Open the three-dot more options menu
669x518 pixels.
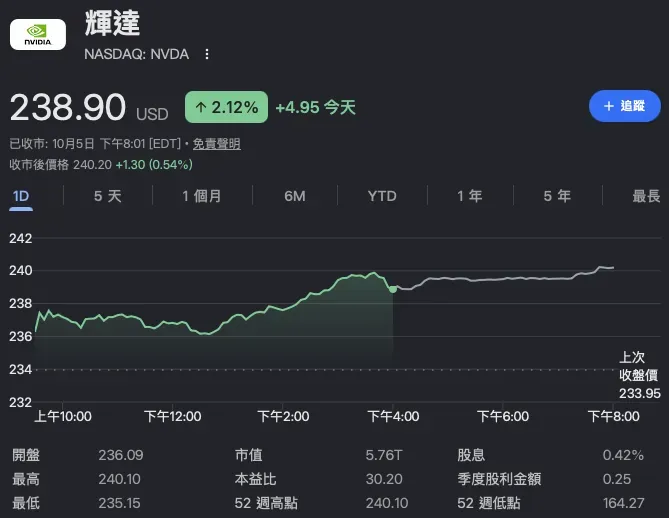click(x=207, y=54)
